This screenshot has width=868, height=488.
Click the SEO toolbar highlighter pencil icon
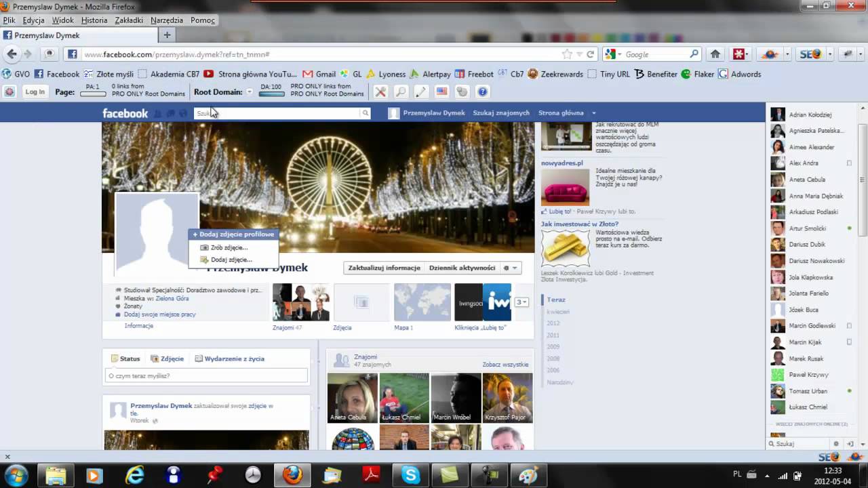coord(421,91)
